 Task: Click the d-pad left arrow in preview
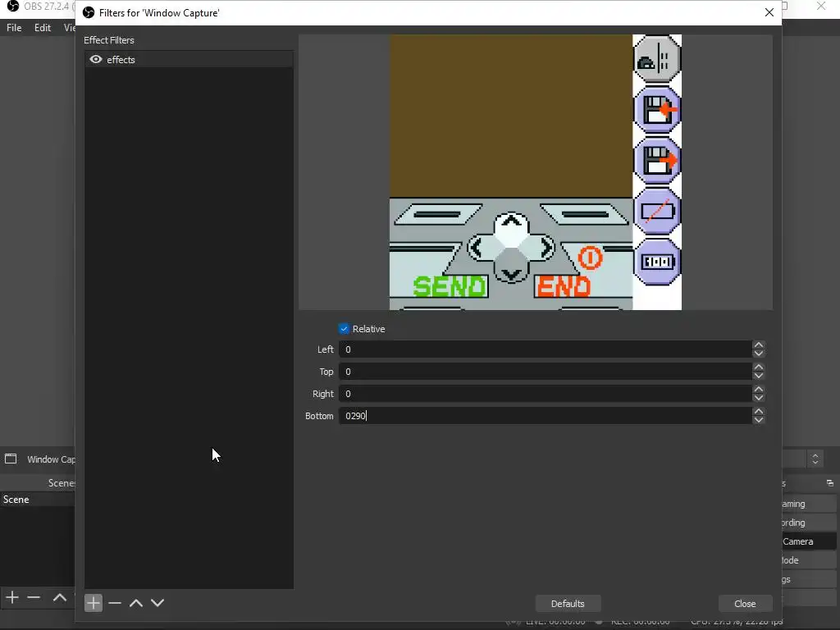coord(477,248)
